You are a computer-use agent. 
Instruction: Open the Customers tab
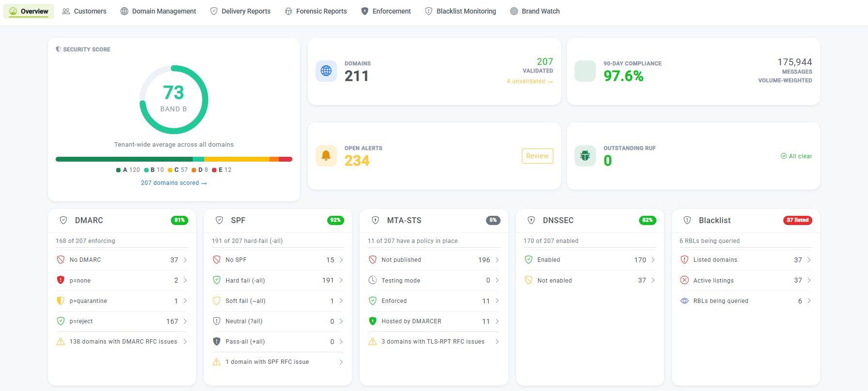coord(84,11)
